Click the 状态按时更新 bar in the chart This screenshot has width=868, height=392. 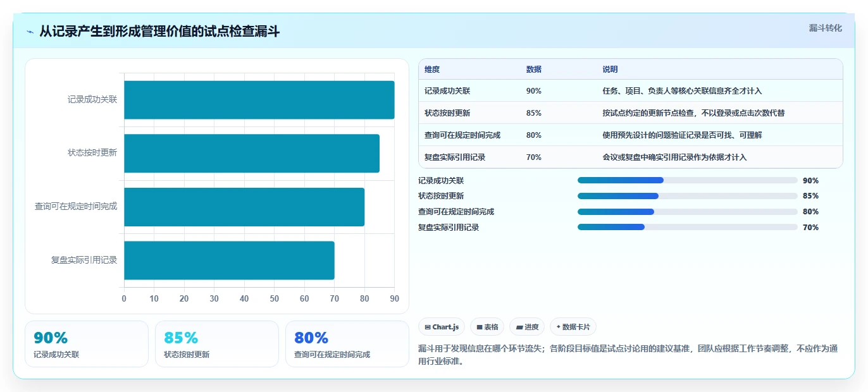(252, 153)
